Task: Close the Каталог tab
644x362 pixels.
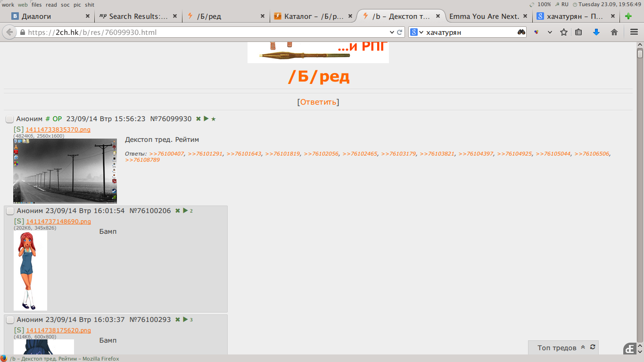Action: pos(350,16)
